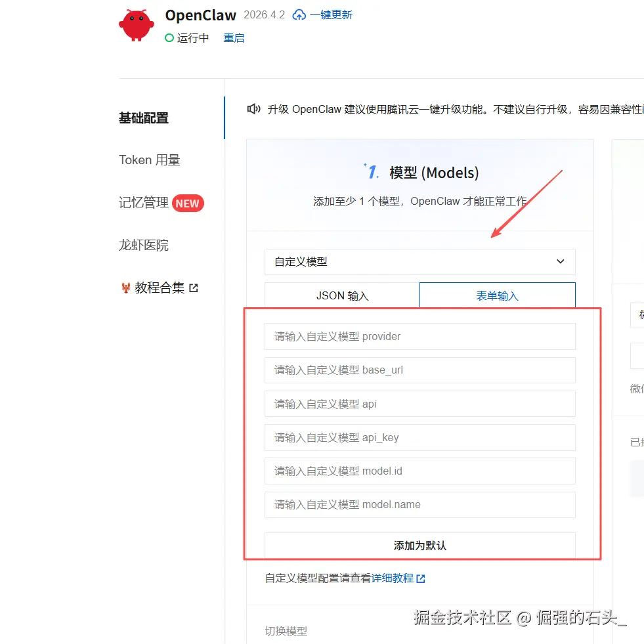
Task: Click the upgrade announcement text banner
Action: click(455, 109)
